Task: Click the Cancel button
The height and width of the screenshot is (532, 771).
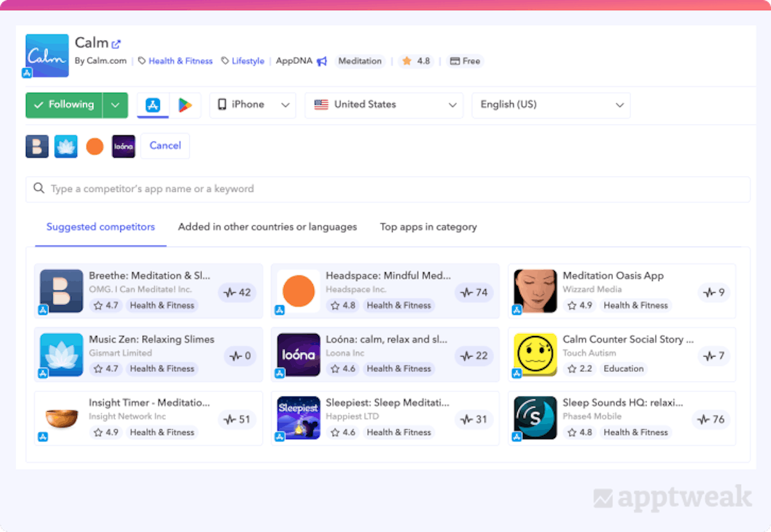Action: [x=165, y=146]
